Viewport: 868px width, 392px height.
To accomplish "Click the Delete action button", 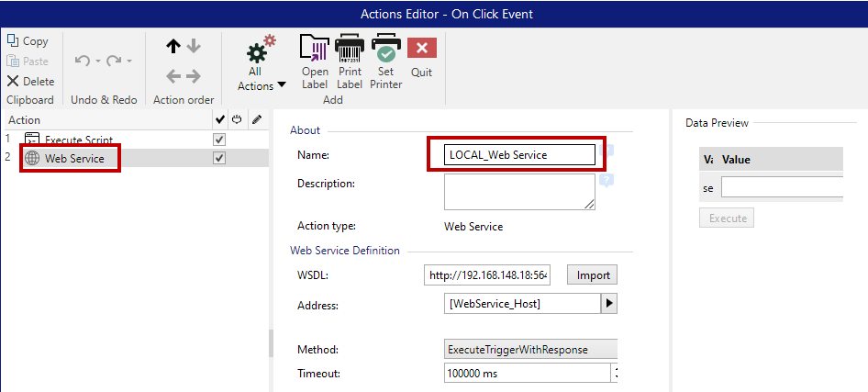I will click(30, 81).
